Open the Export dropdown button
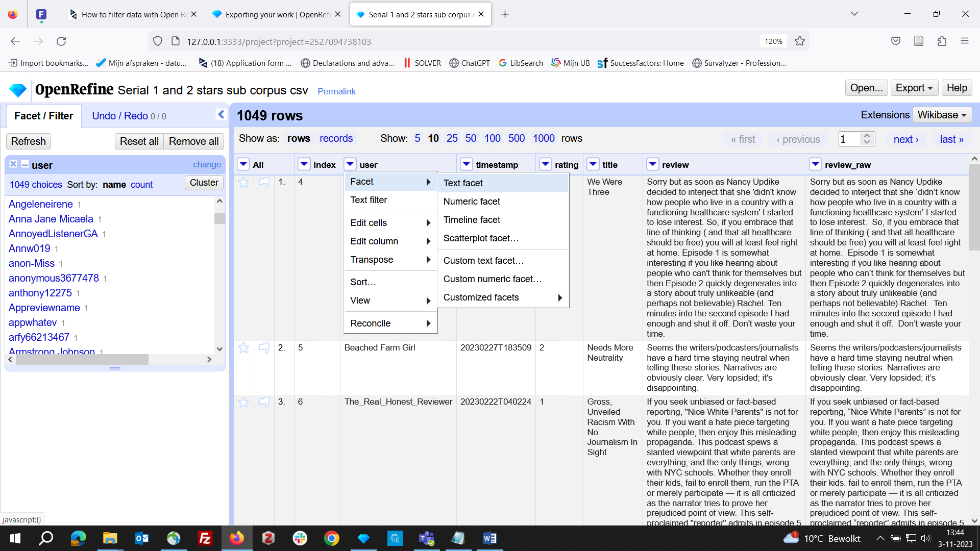This screenshot has width=980, height=551. pos(914,88)
